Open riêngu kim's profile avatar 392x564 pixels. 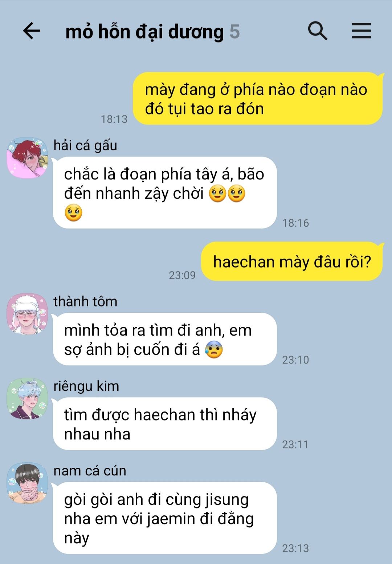27,399
